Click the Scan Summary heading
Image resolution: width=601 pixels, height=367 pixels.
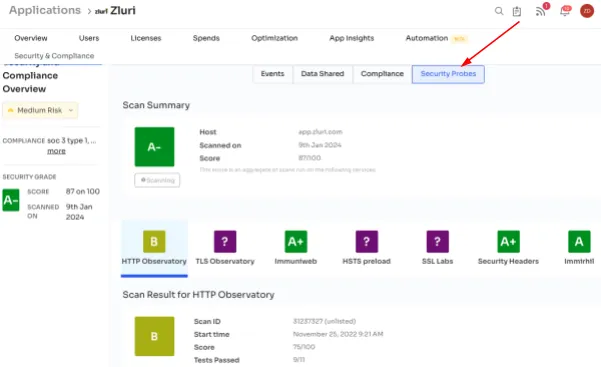[156, 105]
